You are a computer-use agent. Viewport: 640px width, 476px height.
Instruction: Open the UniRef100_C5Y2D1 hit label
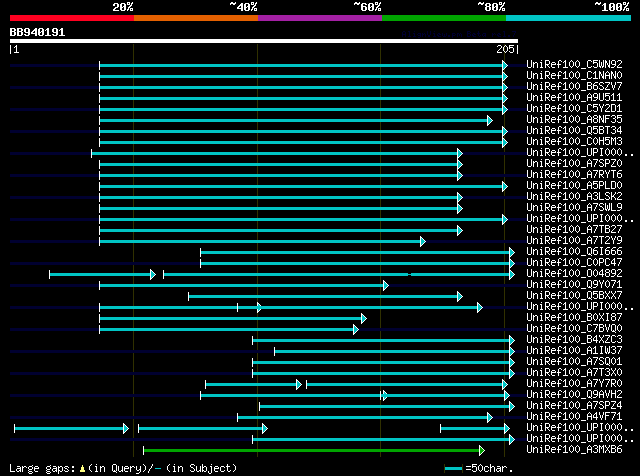tap(574, 109)
